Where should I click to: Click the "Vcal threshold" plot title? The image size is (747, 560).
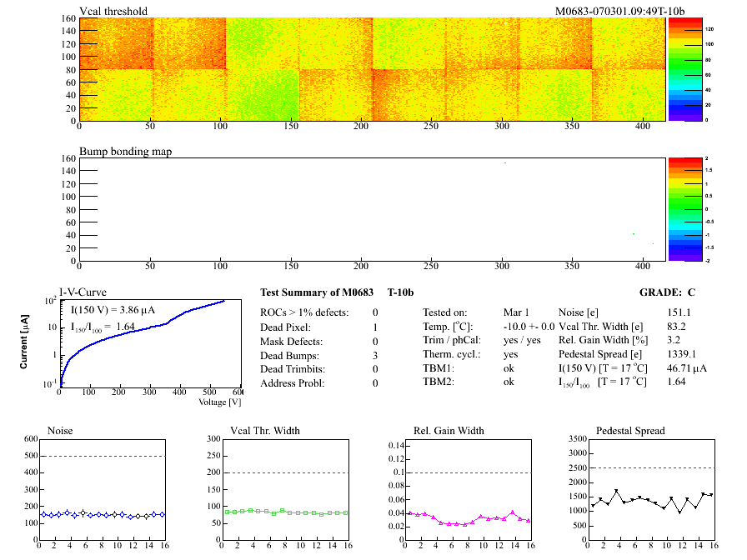113,12
